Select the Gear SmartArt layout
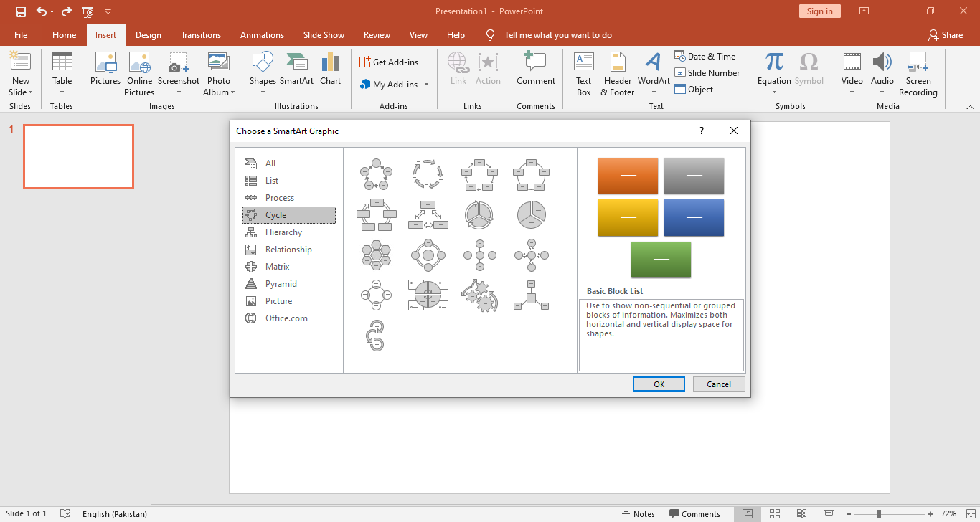The width and height of the screenshot is (980, 522). [480, 295]
